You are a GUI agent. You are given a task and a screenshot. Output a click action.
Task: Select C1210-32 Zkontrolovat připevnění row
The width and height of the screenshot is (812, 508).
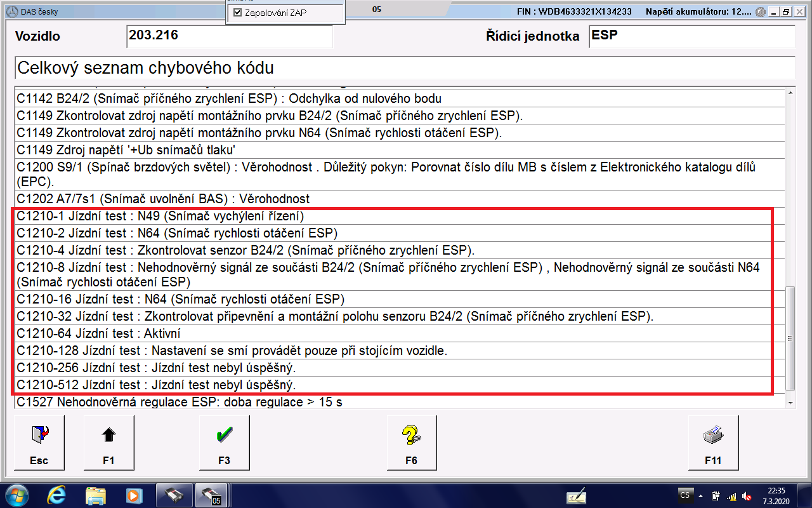click(x=399, y=316)
